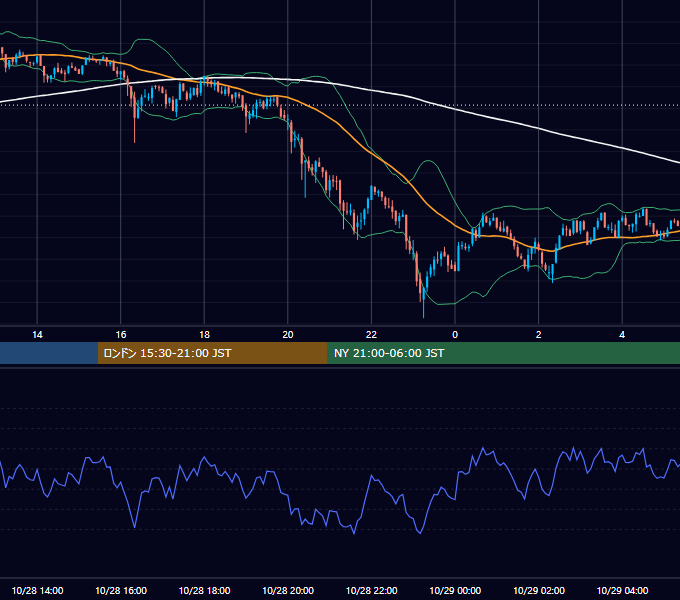This screenshot has height=600, width=680.
Task: Click the 10/29 04:00 date label
Action: [622, 590]
